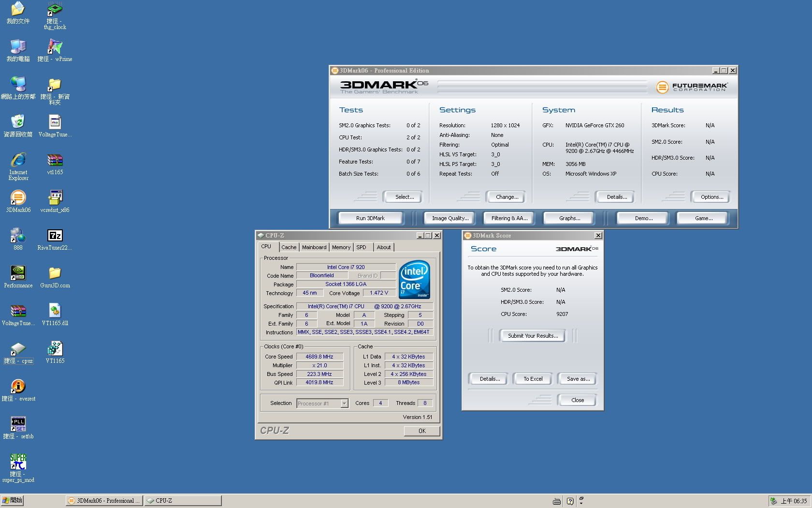This screenshot has height=508, width=812.
Task: Click the Change... settings button
Action: [507, 197]
